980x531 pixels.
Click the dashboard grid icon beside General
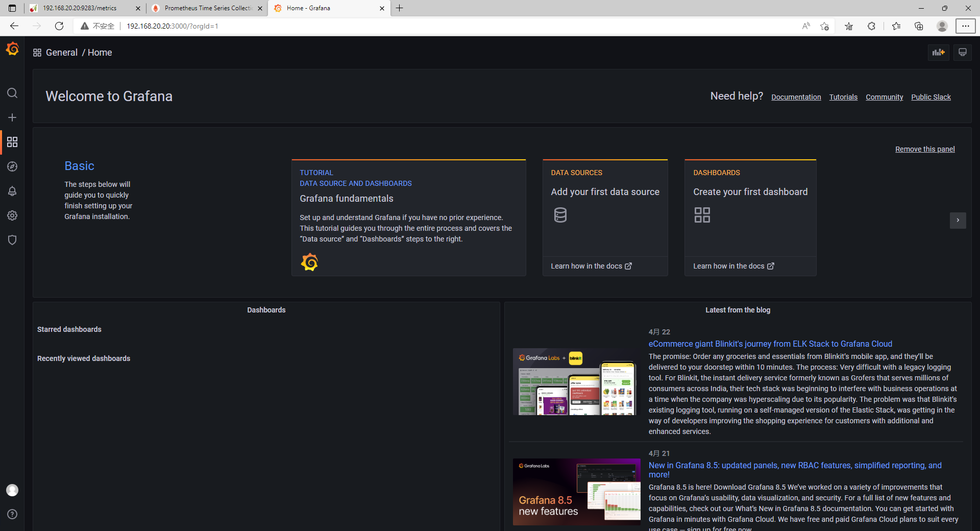pos(37,53)
